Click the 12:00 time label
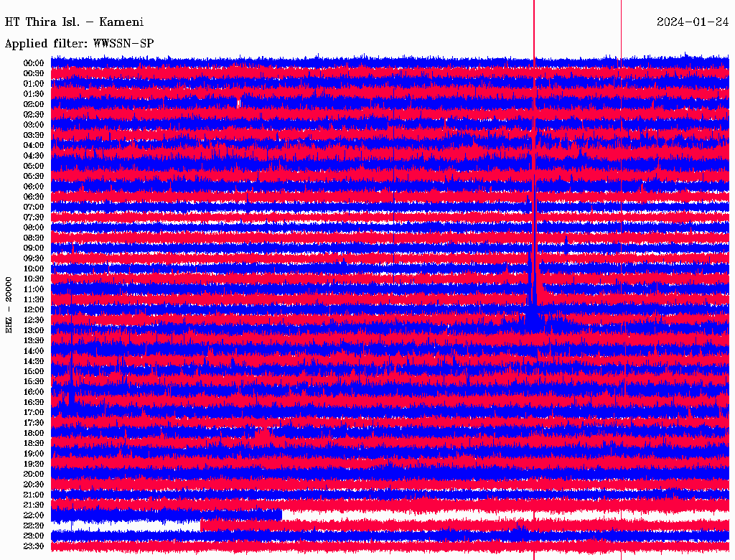This screenshot has height=560, width=735. (34, 310)
